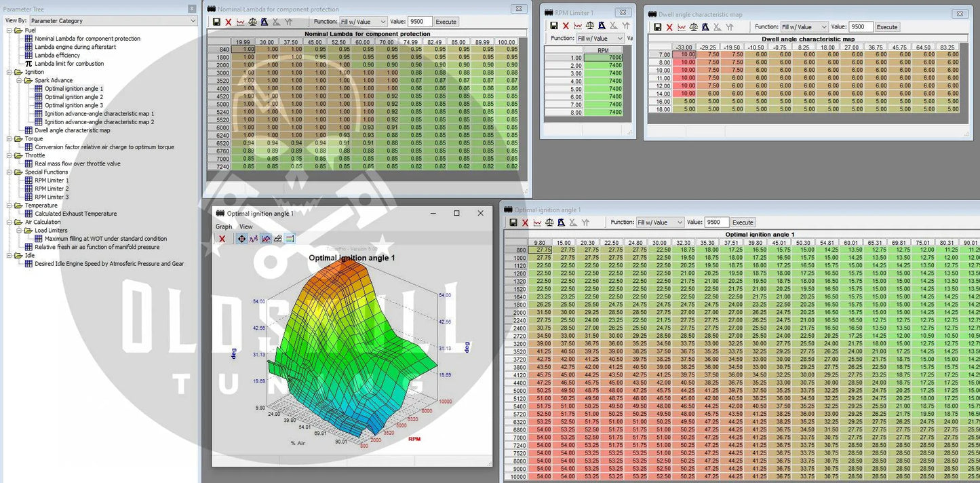Open graph view icon in Optimal ignition table toolbar
The image size is (980, 483).
pyautogui.click(x=537, y=223)
